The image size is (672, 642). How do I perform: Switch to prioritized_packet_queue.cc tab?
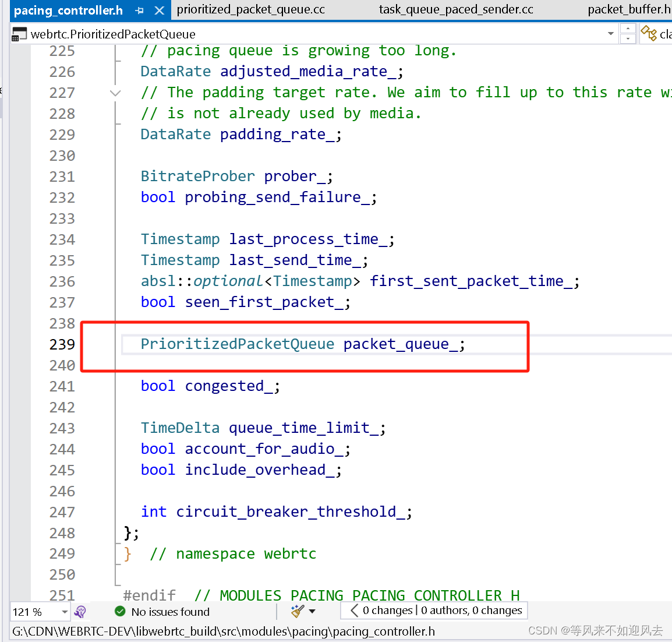[251, 9]
